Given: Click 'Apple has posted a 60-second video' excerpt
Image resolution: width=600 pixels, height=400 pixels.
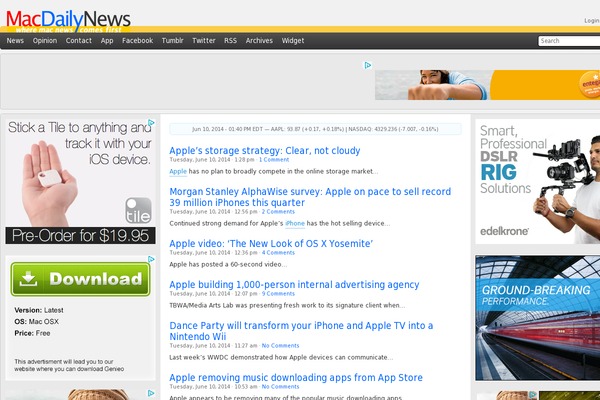Looking at the screenshot, I should pos(228,264).
